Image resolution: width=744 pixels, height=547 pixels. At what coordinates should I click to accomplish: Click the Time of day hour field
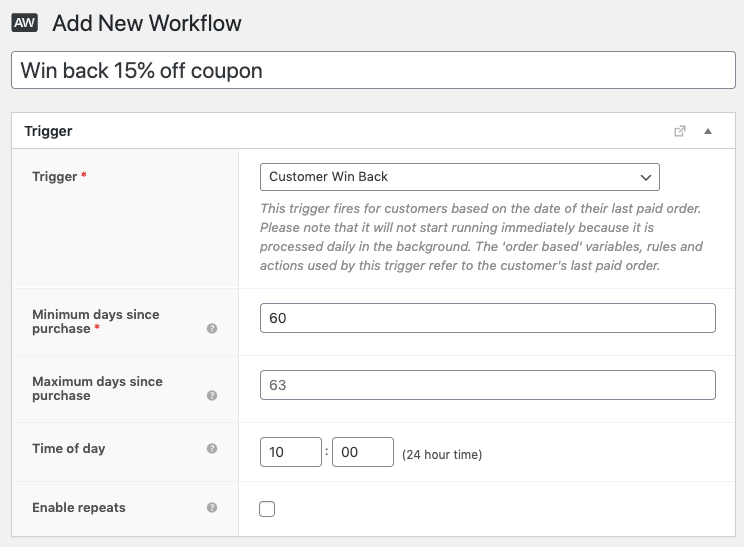290,452
